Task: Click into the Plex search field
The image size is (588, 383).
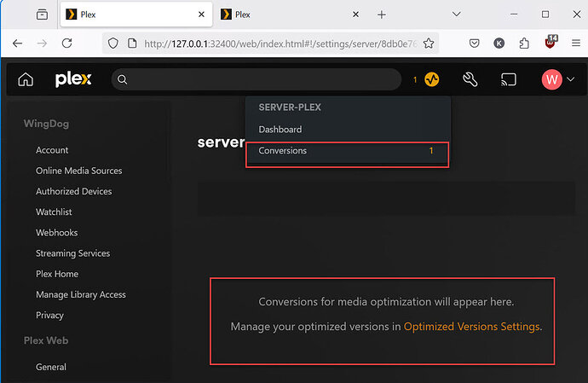Action: 257,79
